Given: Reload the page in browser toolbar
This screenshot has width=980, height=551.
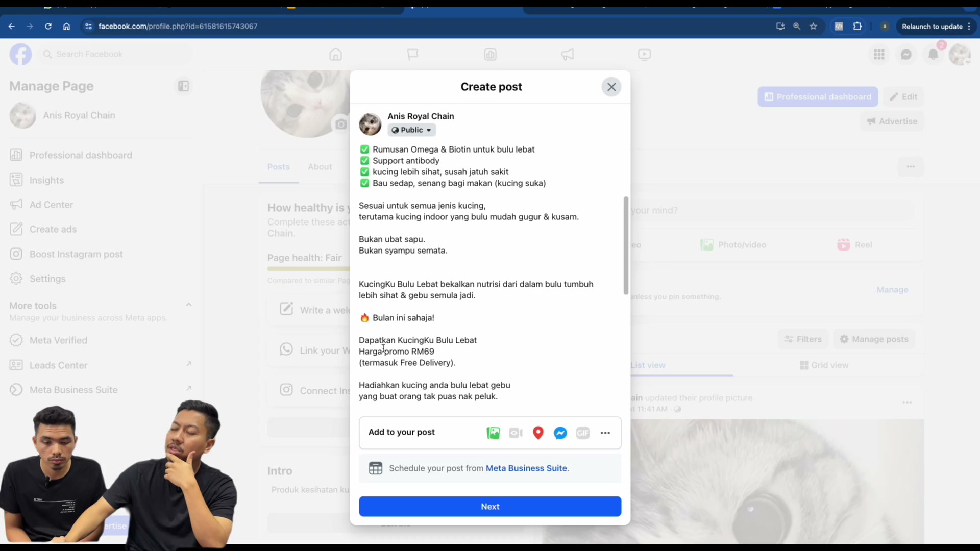Looking at the screenshot, I should tap(48, 26).
